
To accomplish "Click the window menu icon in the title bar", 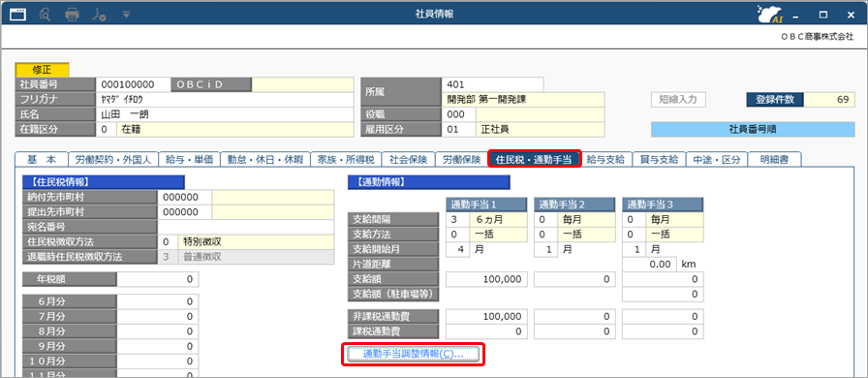I will tap(18, 15).
